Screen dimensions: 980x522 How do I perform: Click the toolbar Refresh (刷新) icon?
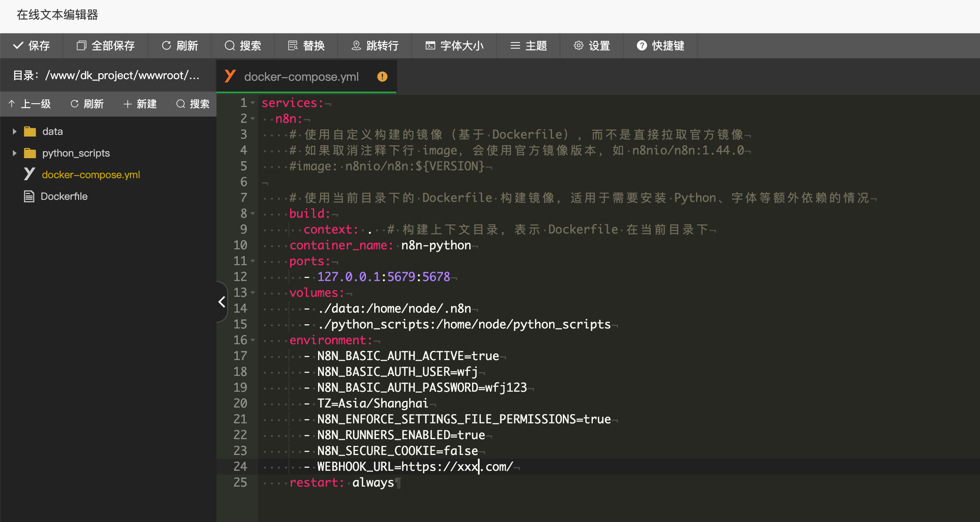coord(167,45)
